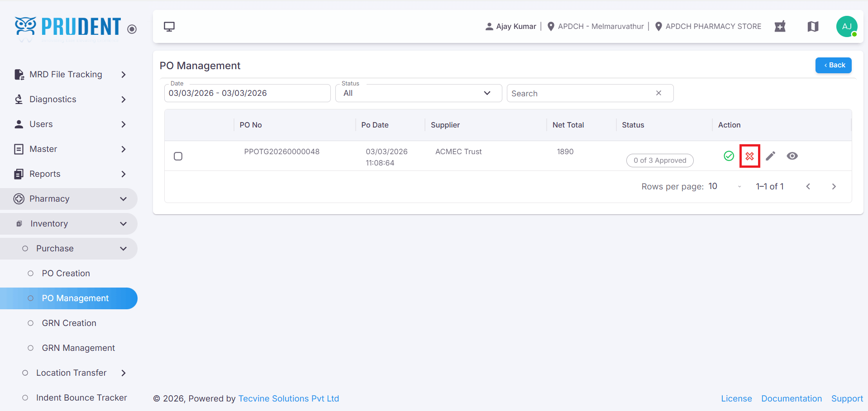Click Po Date column header

tap(375, 125)
